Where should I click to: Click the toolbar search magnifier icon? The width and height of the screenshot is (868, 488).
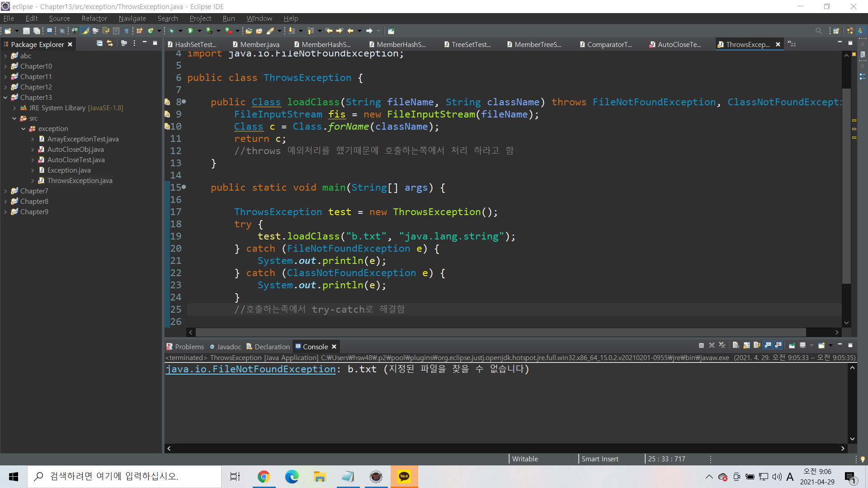tap(818, 31)
